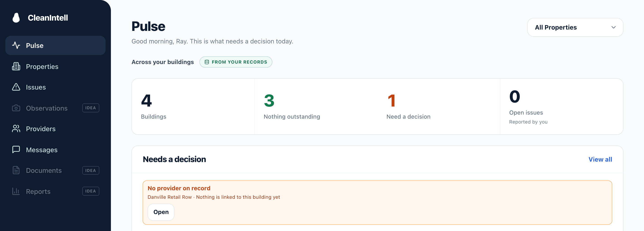
Task: Click the Open issues count tile
Action: coord(561,107)
